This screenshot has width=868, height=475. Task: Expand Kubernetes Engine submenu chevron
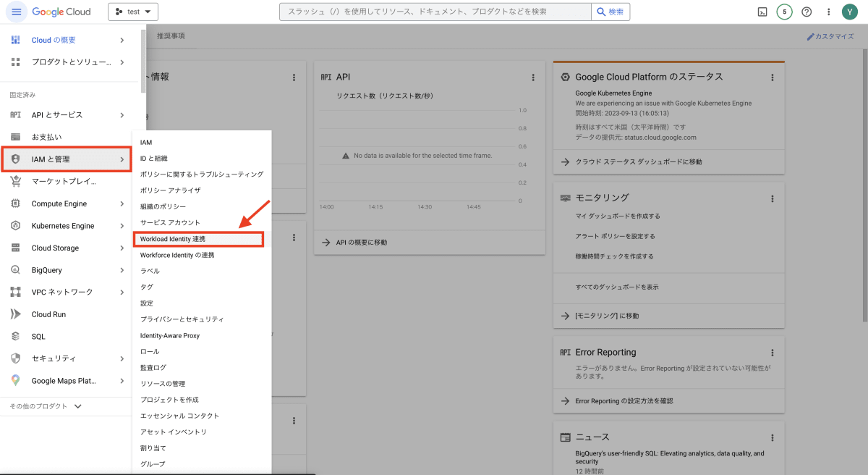click(x=122, y=226)
